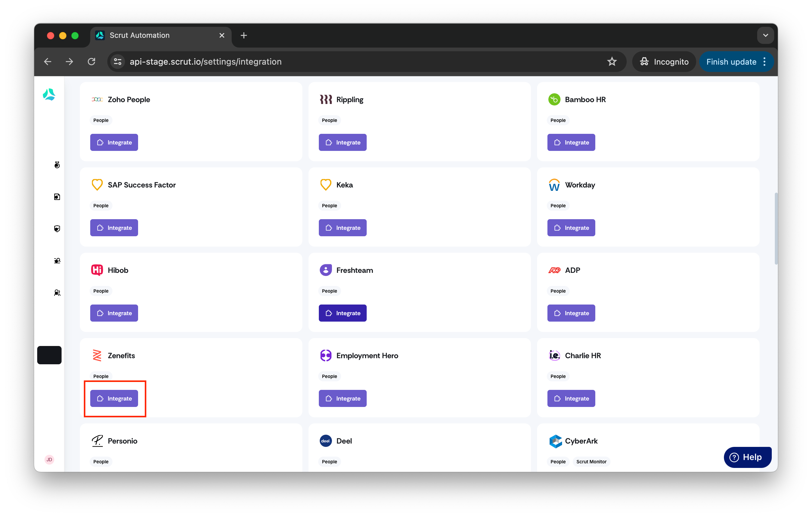This screenshot has width=812, height=517.
Task: Click the Scrut Monitor tag on CyberArk
Action: click(591, 461)
